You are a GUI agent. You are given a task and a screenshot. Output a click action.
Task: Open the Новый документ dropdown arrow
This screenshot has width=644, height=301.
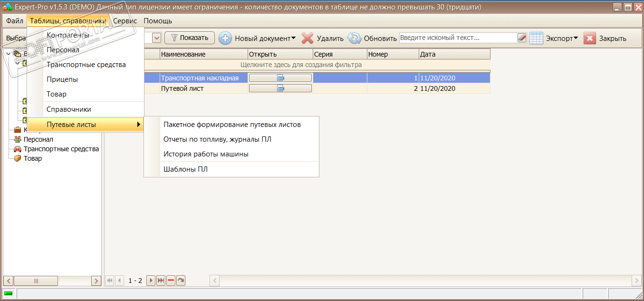(x=293, y=39)
